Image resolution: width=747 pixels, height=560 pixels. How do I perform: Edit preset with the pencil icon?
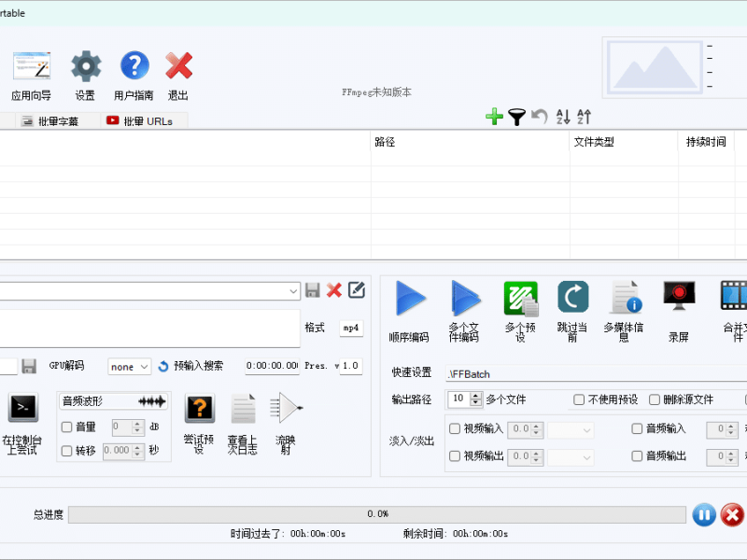pos(357,290)
